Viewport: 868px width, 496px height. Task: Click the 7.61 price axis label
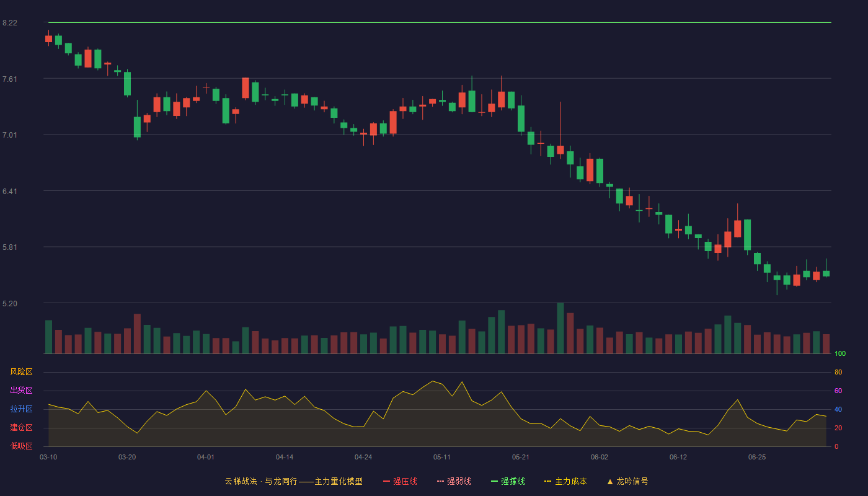click(10, 79)
